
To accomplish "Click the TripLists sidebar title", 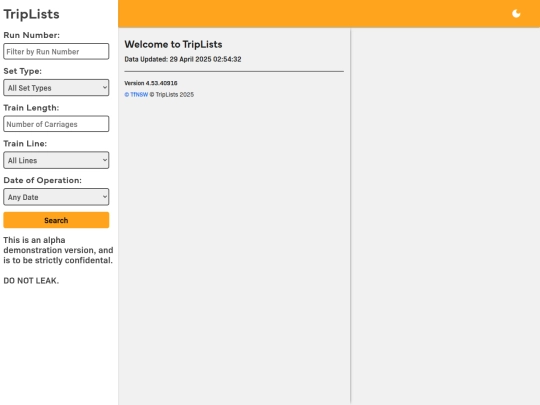I will [x=31, y=14].
